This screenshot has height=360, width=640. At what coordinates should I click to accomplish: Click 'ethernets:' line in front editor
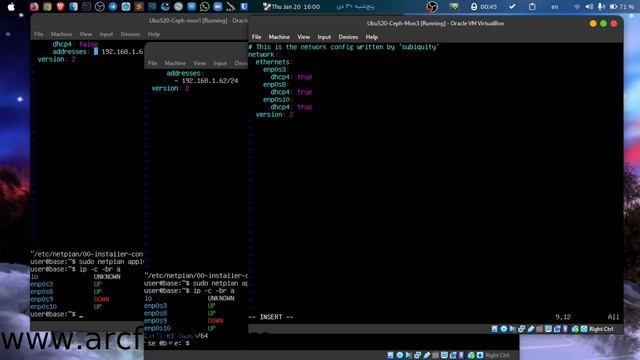point(274,62)
